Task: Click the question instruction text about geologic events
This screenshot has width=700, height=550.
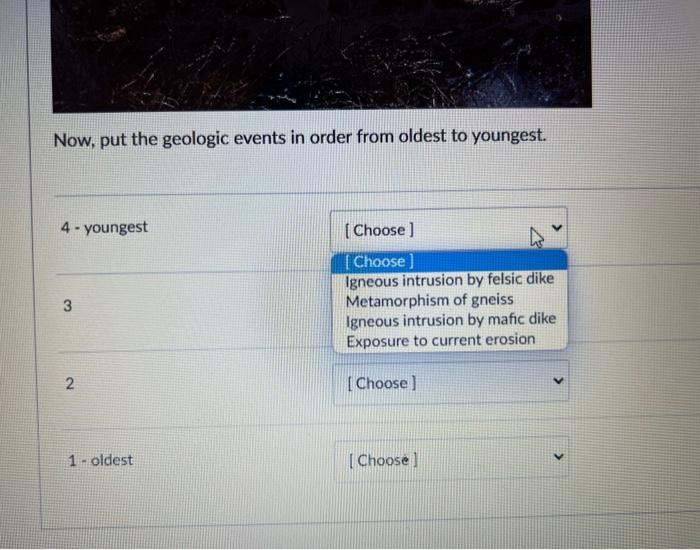Action: (300, 138)
